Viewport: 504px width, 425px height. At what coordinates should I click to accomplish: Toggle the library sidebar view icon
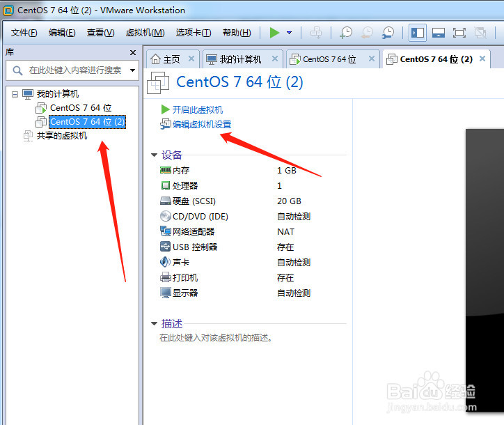pyautogui.click(x=418, y=33)
